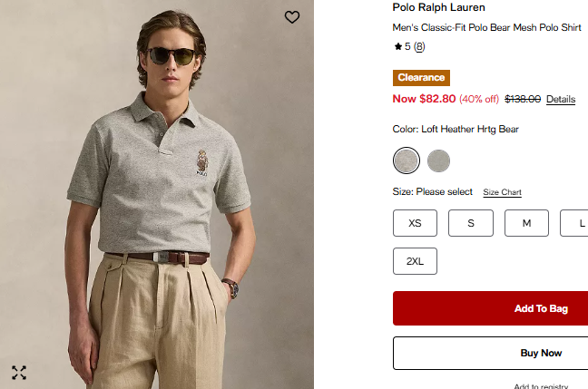Screen dimensions: 588x389
Task: Select size 2XL
Action: tap(416, 261)
